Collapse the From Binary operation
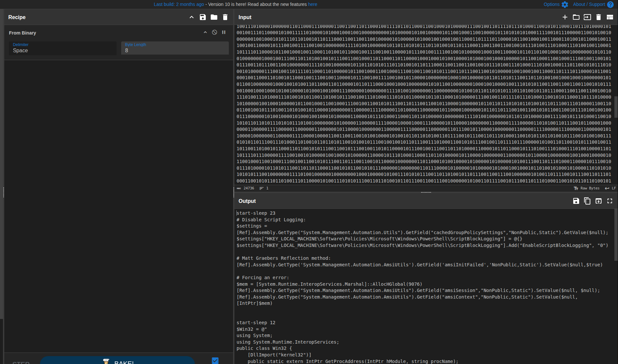The width and height of the screenshot is (618, 364). pyautogui.click(x=205, y=32)
